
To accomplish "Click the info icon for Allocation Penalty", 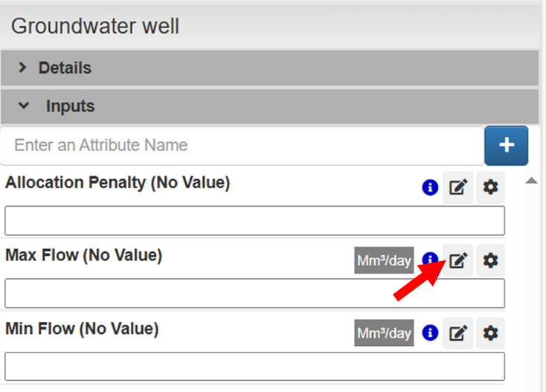I will click(x=429, y=187).
